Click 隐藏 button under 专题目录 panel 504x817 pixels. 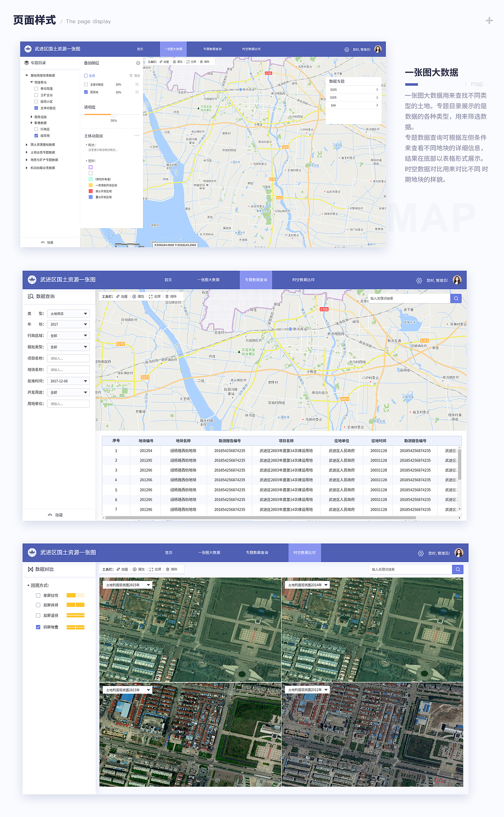tap(47, 243)
